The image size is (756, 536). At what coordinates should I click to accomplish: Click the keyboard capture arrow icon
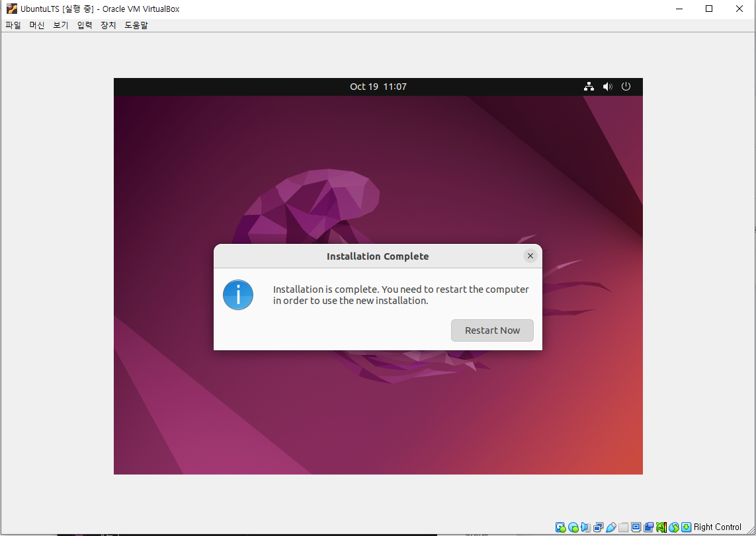(x=686, y=527)
